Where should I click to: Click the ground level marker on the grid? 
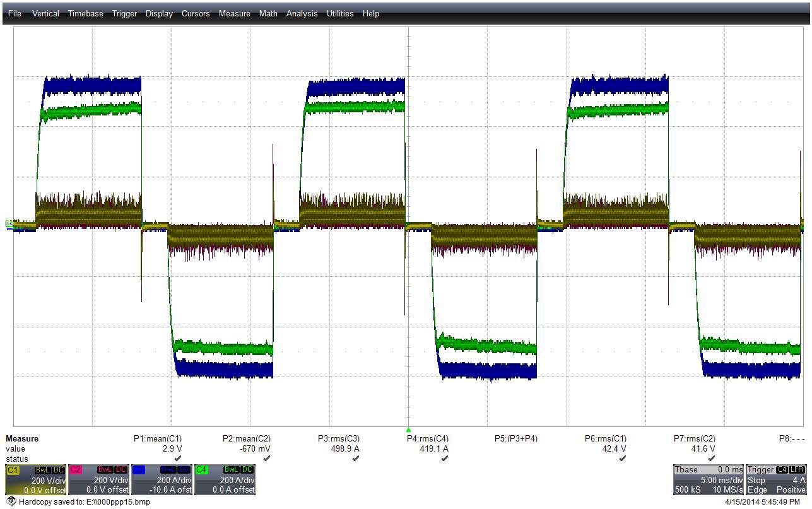(9, 223)
